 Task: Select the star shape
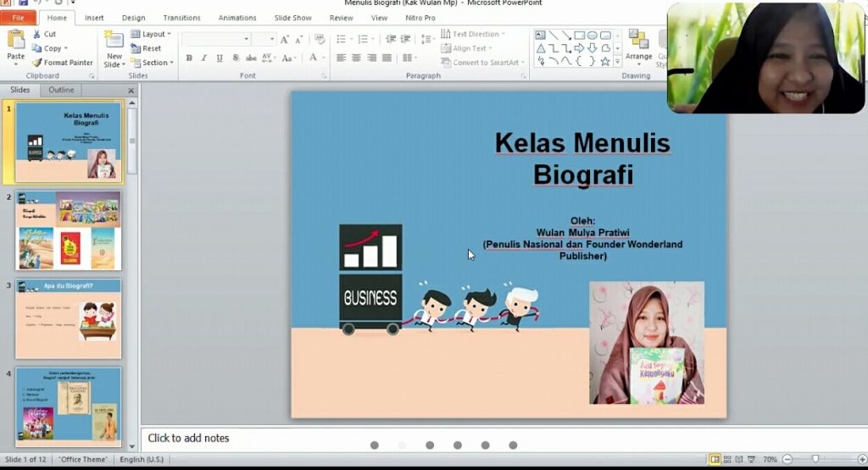[605, 61]
